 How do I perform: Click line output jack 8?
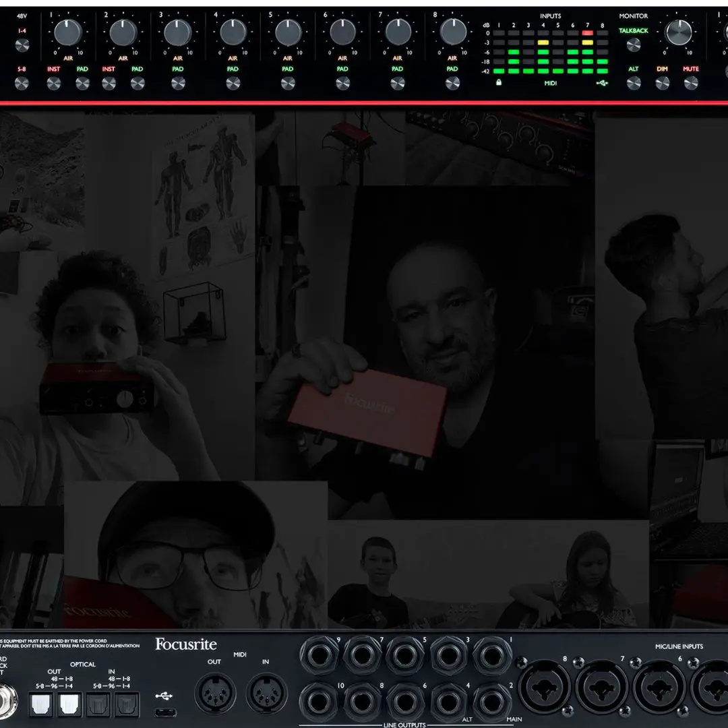coord(363,702)
